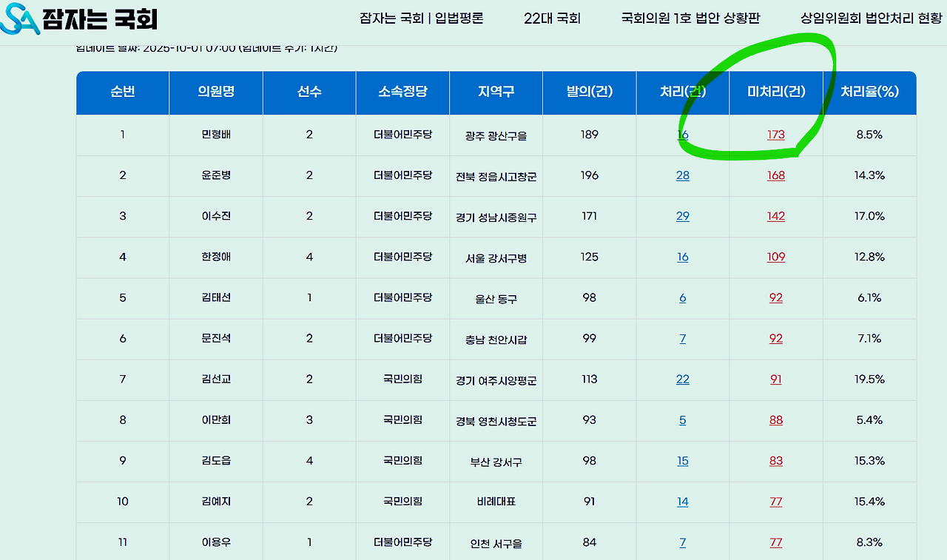
Task: Open 민형배's processed bills link showing 16
Action: (x=682, y=135)
